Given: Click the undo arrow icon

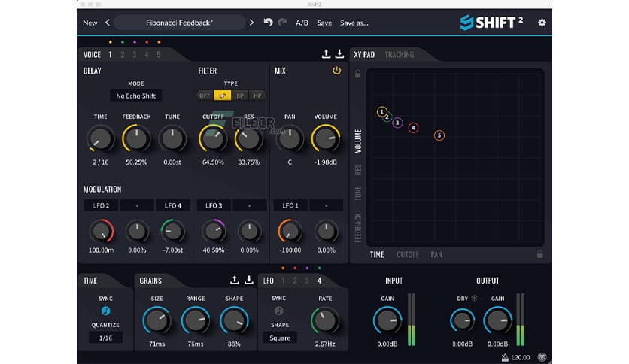Looking at the screenshot, I should pos(268,23).
